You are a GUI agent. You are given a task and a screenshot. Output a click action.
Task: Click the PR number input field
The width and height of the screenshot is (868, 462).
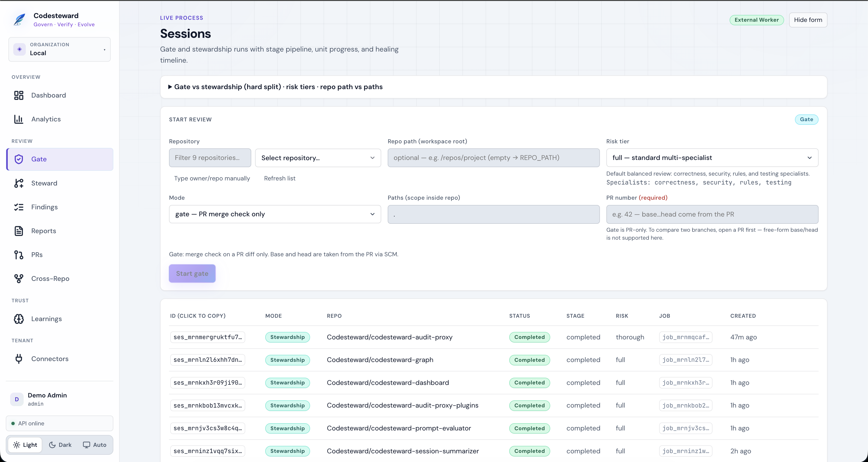point(712,214)
